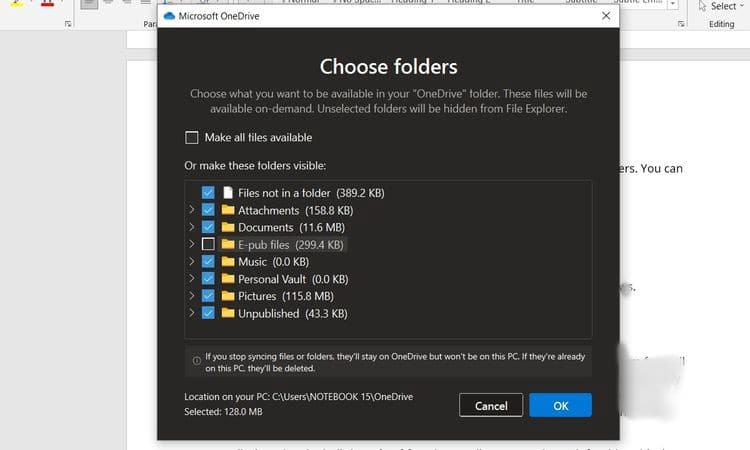
Task: Click the Documents folder icon
Action: 228,227
